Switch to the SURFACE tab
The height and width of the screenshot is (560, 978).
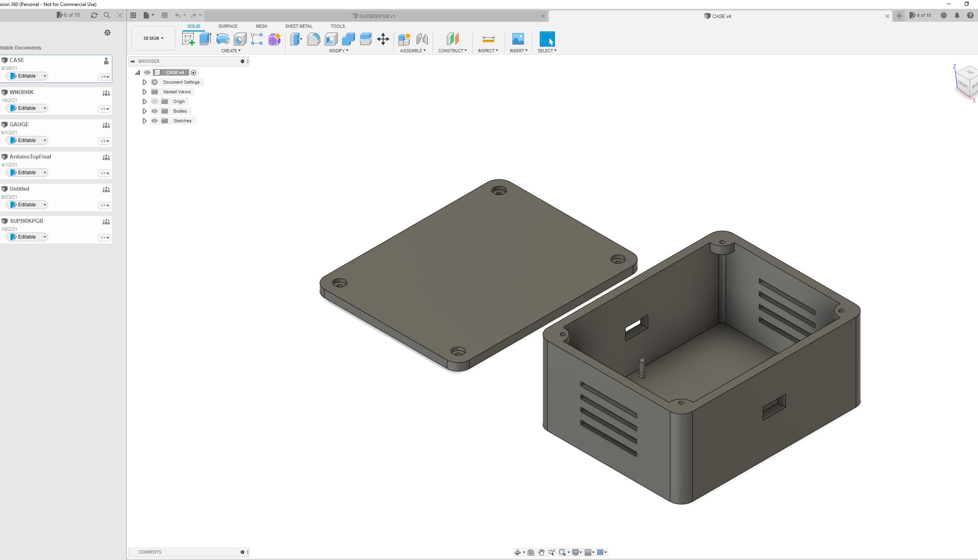tap(228, 26)
